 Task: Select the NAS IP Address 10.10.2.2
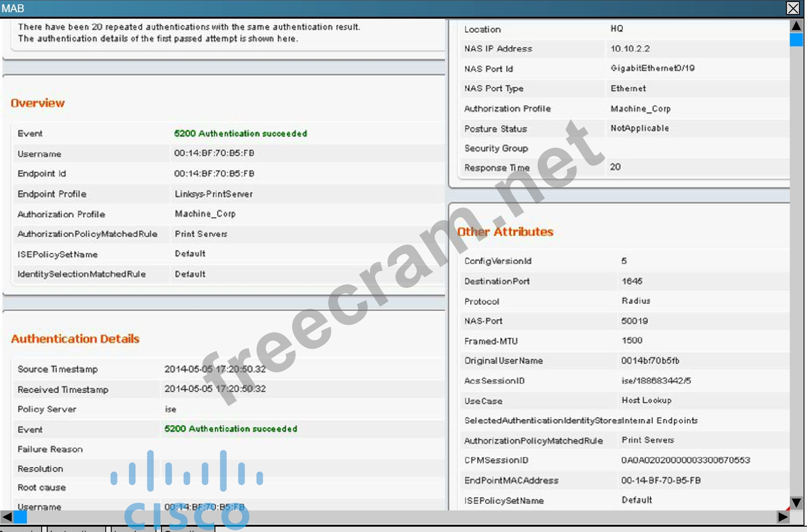tap(630, 49)
